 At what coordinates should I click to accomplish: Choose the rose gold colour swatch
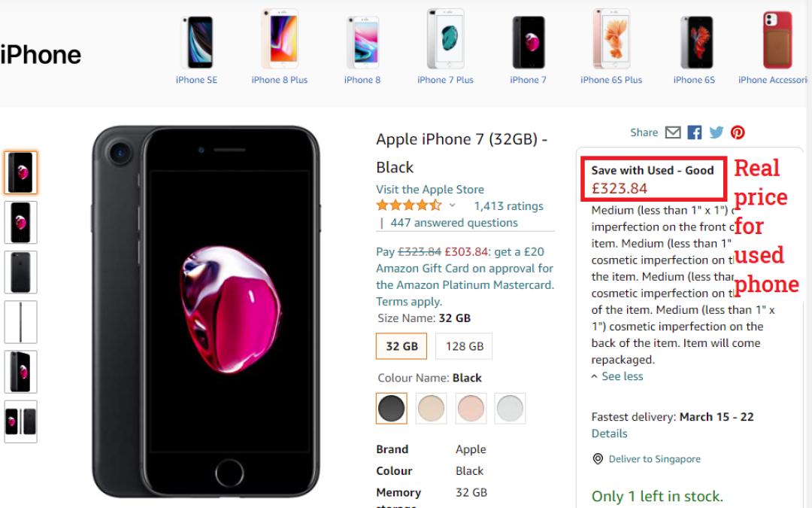pos(471,408)
